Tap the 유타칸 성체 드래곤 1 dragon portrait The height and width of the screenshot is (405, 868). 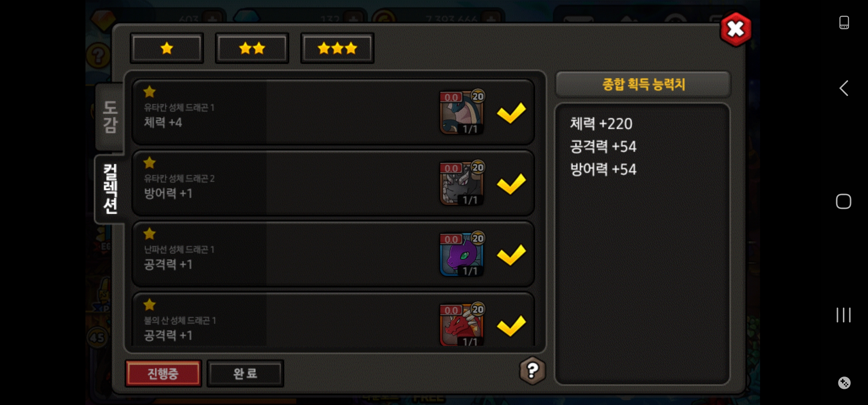(x=462, y=112)
